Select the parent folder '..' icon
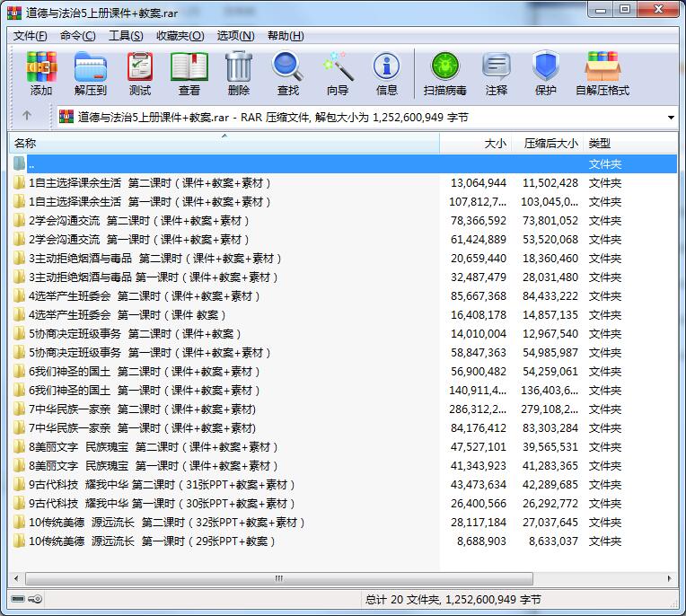 tap(19, 163)
